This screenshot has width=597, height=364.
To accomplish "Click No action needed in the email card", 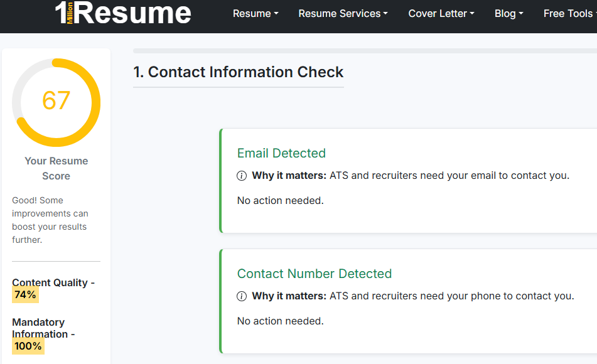I will (x=280, y=201).
